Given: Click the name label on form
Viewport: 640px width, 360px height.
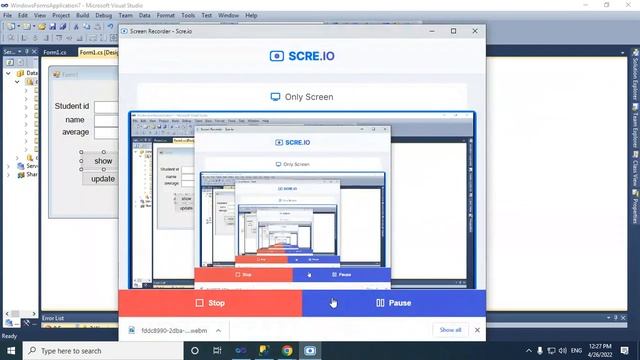Looking at the screenshot, I should click(75, 120).
